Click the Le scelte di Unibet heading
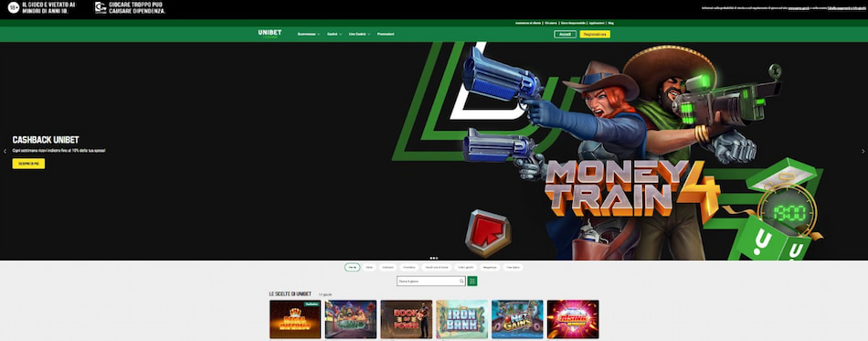 tap(290, 294)
